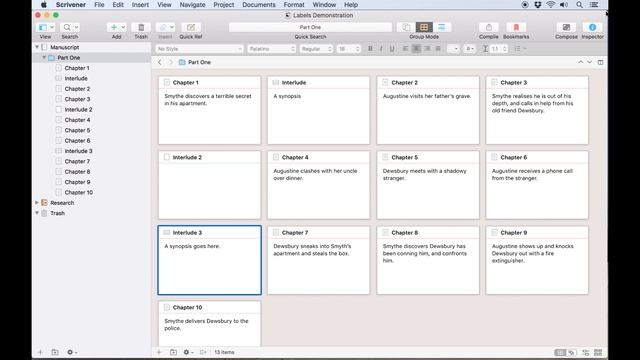Add new item in binder footer
The height and width of the screenshot is (360, 640).
pyautogui.click(x=40, y=352)
